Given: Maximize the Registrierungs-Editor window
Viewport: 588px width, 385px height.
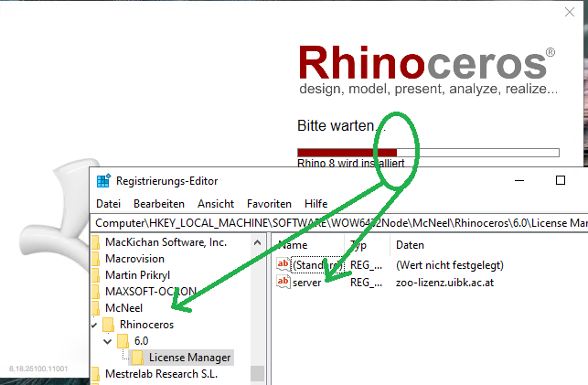Looking at the screenshot, I should (561, 180).
